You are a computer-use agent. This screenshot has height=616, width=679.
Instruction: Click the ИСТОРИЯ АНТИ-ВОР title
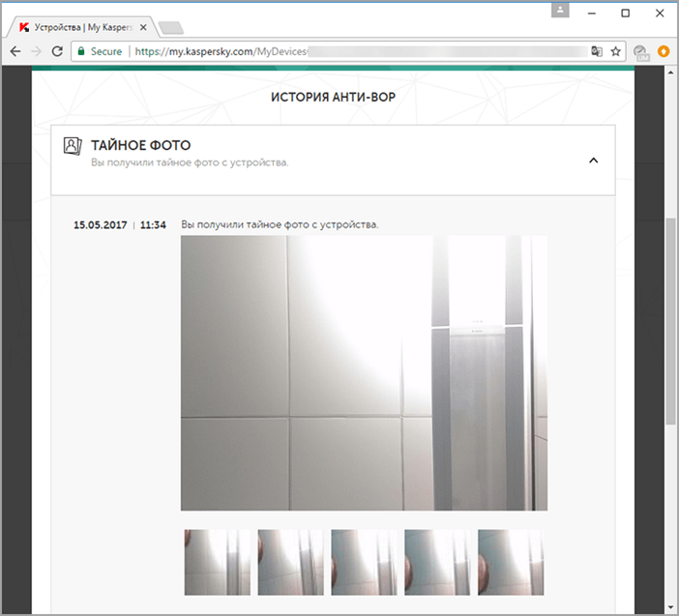tap(333, 97)
